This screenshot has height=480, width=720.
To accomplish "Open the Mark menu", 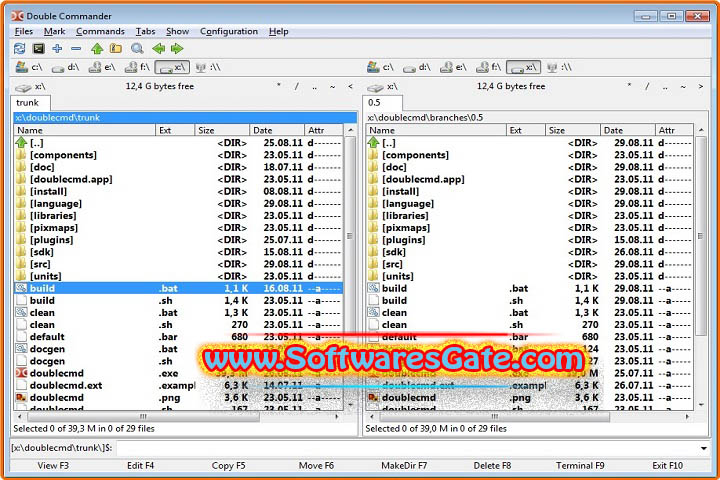I will (x=54, y=31).
